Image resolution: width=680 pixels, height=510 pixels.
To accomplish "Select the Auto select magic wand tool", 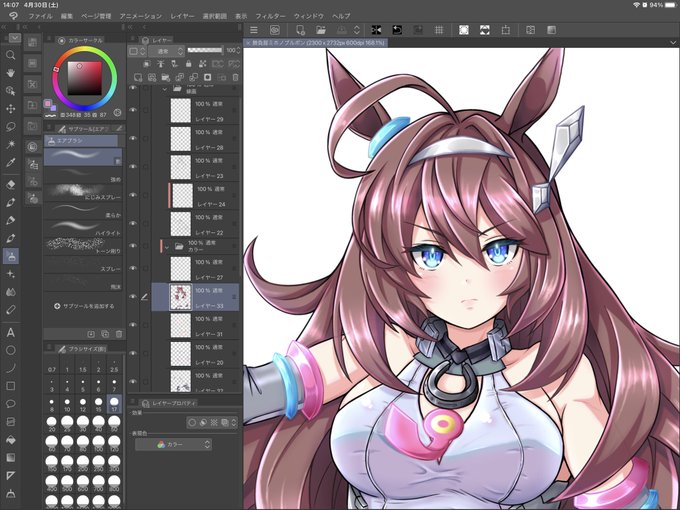I will (x=11, y=144).
